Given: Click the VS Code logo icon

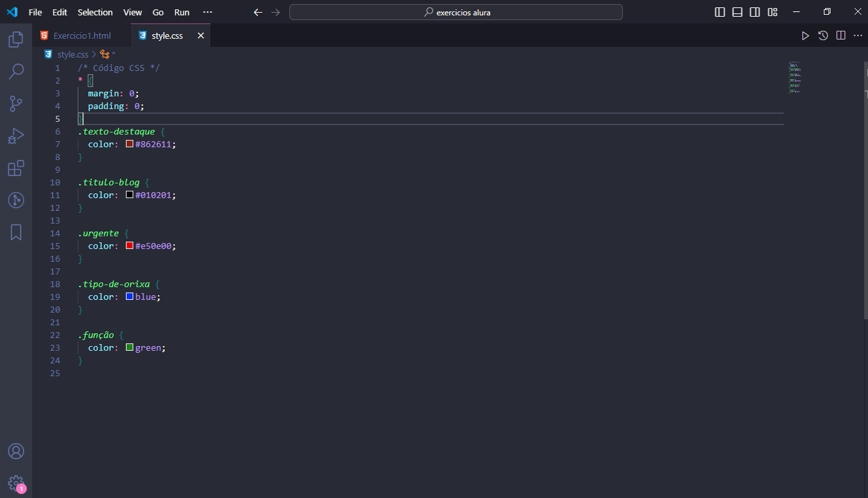Looking at the screenshot, I should point(12,12).
